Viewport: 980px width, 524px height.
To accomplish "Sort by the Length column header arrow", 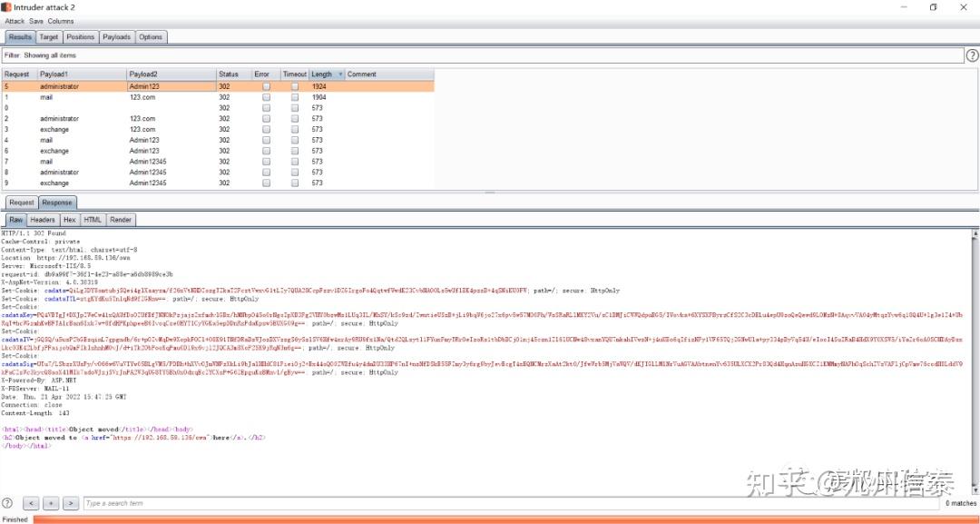I will pos(340,74).
